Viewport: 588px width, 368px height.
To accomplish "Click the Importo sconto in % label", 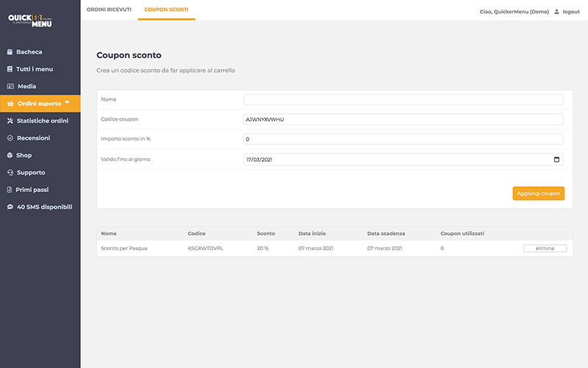I will click(x=126, y=138).
